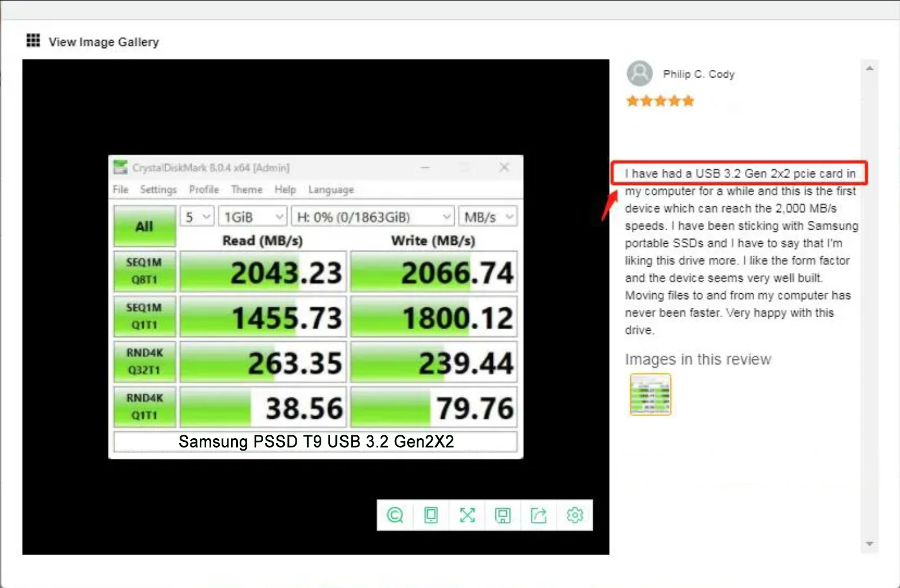Click the Images in this review heading
The height and width of the screenshot is (588, 900).
698,359
